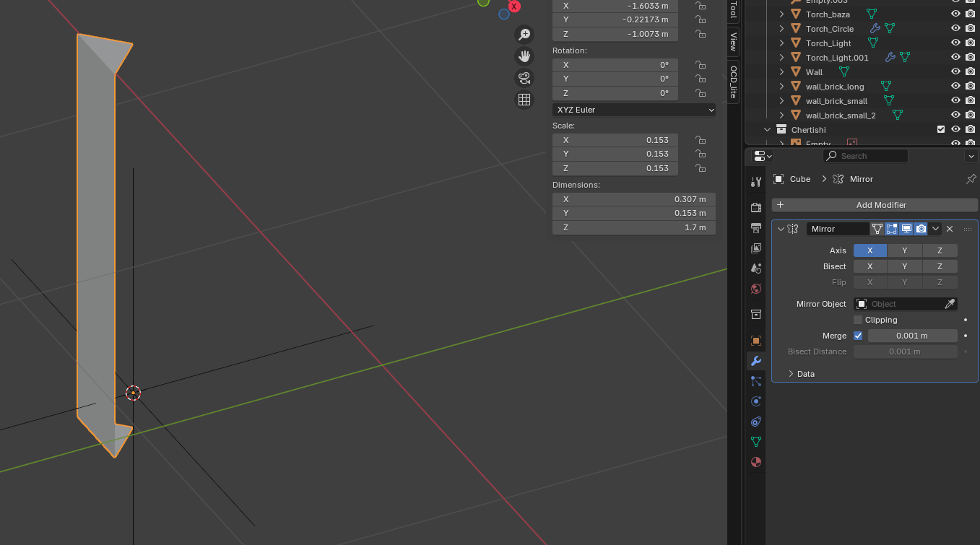Switch perspective/orthographic with the grid icon

[524, 100]
